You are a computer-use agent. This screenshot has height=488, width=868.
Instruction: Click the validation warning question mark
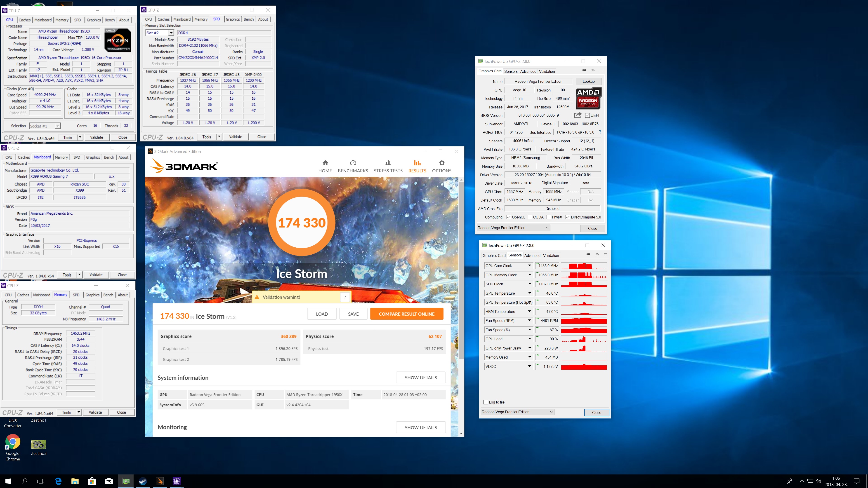[345, 297]
